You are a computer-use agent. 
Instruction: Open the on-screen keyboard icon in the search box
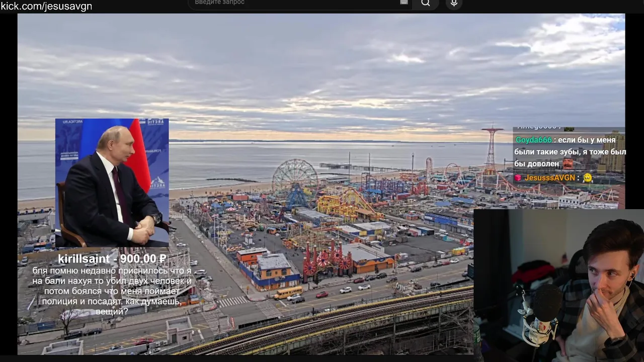click(x=404, y=3)
